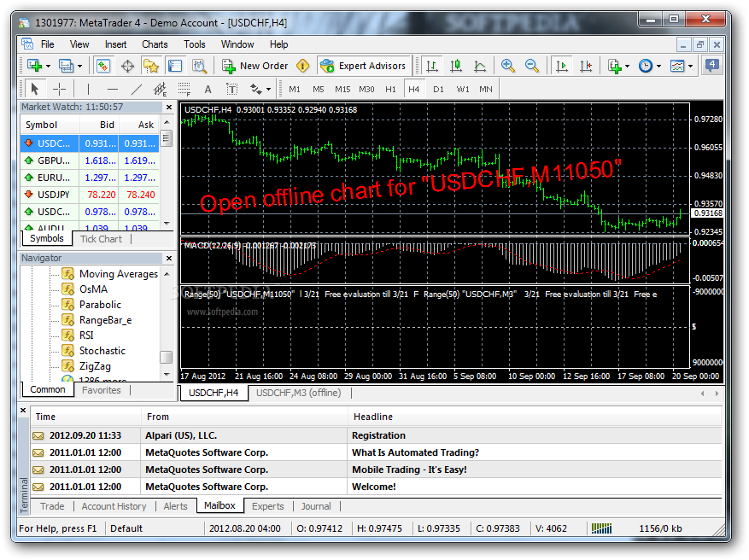Switch the chart to M15 timeframe
The image size is (749, 560).
[342, 90]
